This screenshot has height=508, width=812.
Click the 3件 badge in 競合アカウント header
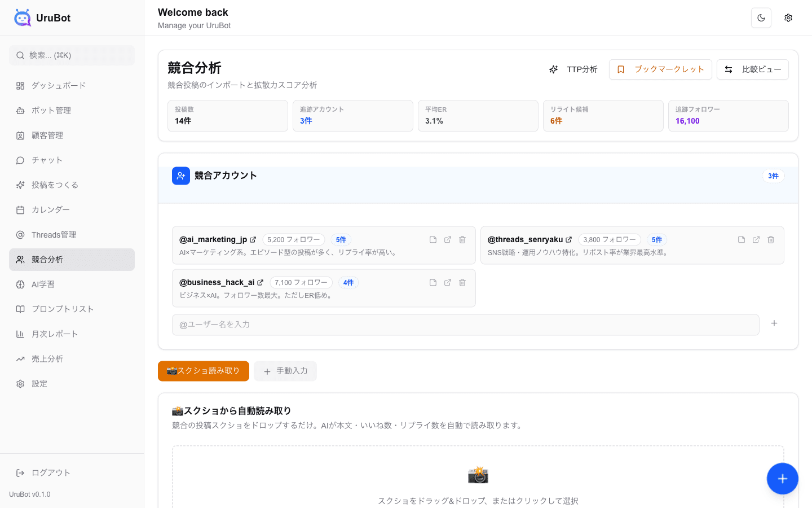click(773, 176)
